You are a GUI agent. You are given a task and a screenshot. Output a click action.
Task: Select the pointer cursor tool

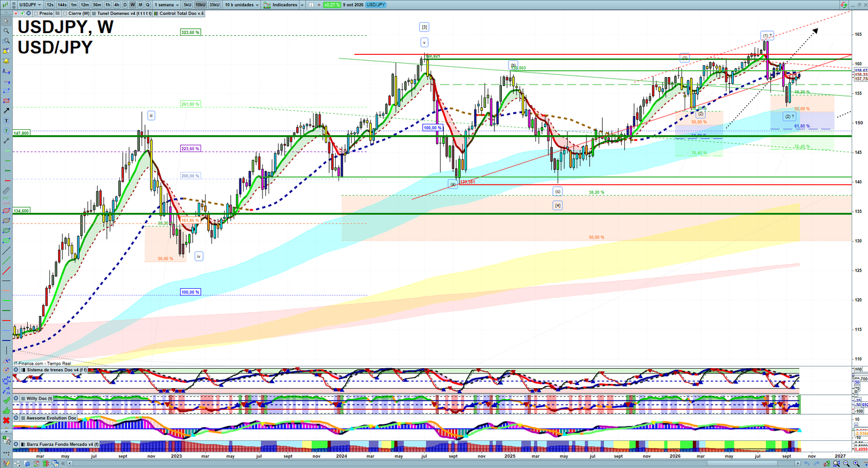7,21
